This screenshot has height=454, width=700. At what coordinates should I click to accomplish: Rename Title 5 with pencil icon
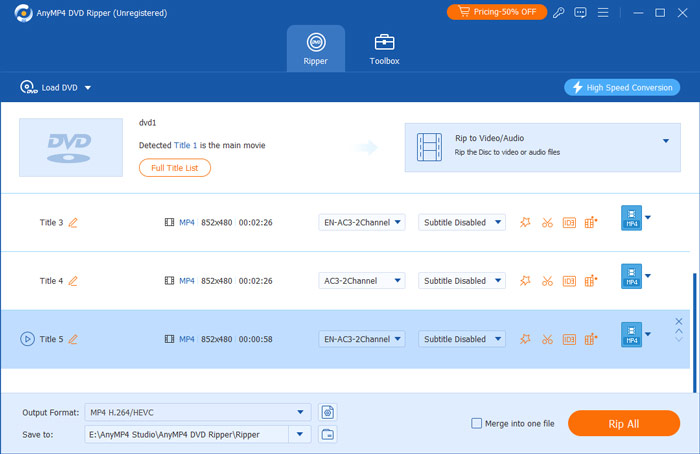click(73, 339)
